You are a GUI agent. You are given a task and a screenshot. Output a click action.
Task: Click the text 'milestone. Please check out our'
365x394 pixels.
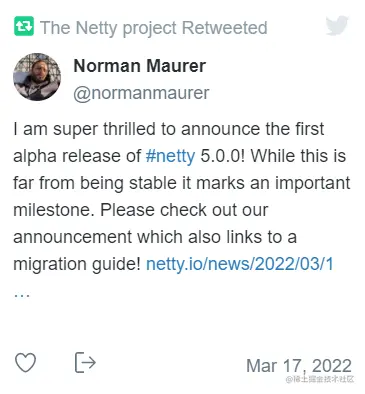(140, 210)
